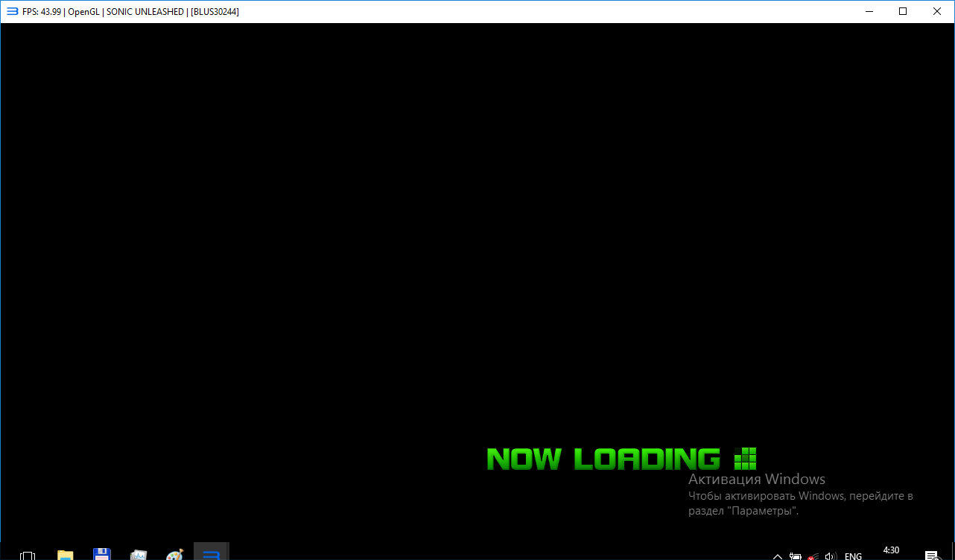Screen dimensions: 955x560
Task: Switch input language from ENG
Action: 853,556
